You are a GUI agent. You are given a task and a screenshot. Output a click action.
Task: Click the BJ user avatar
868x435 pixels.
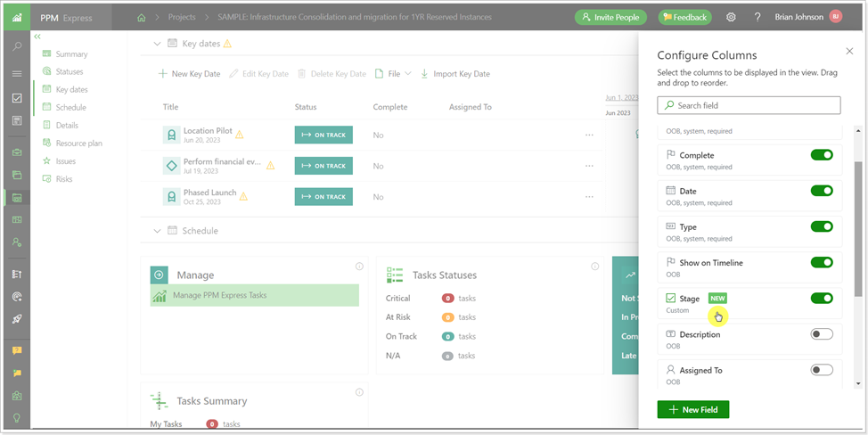click(836, 17)
